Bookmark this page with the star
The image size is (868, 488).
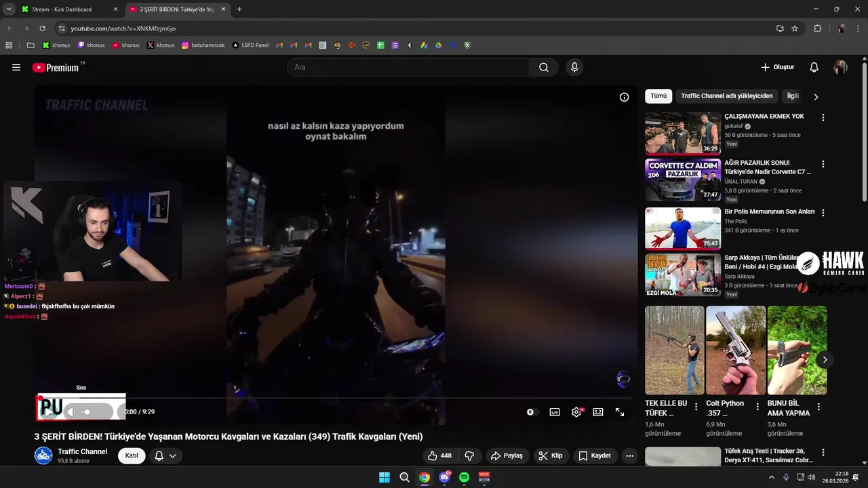pos(795,28)
